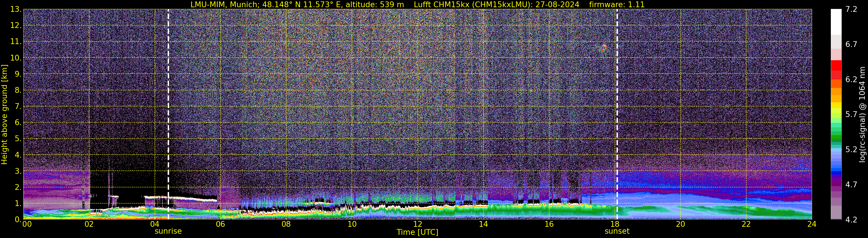Select the 'sunrise' label below the axis

tap(168, 231)
